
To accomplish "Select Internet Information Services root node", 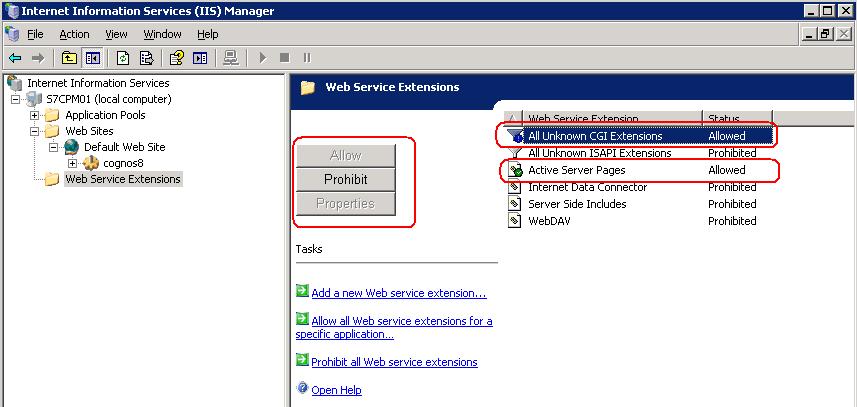I will [98, 83].
